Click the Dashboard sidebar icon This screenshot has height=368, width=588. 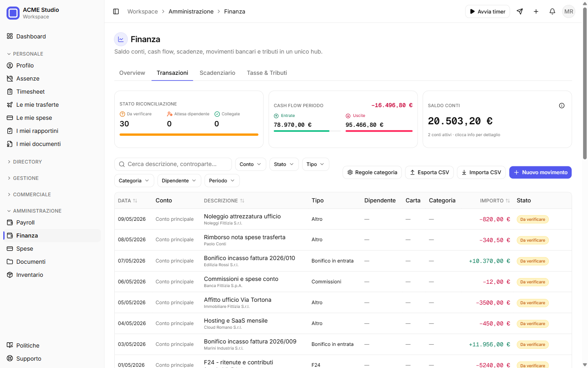(x=10, y=36)
